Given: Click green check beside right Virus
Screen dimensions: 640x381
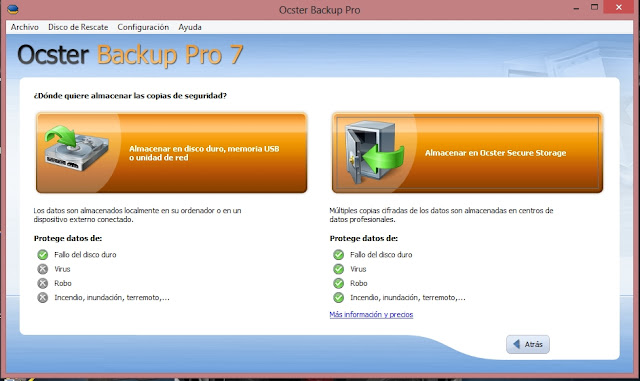Looking at the screenshot, I should pyautogui.click(x=338, y=269).
